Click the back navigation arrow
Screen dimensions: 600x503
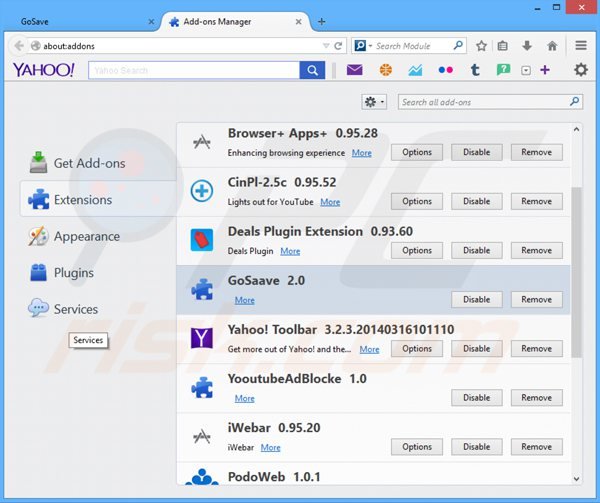(x=18, y=46)
